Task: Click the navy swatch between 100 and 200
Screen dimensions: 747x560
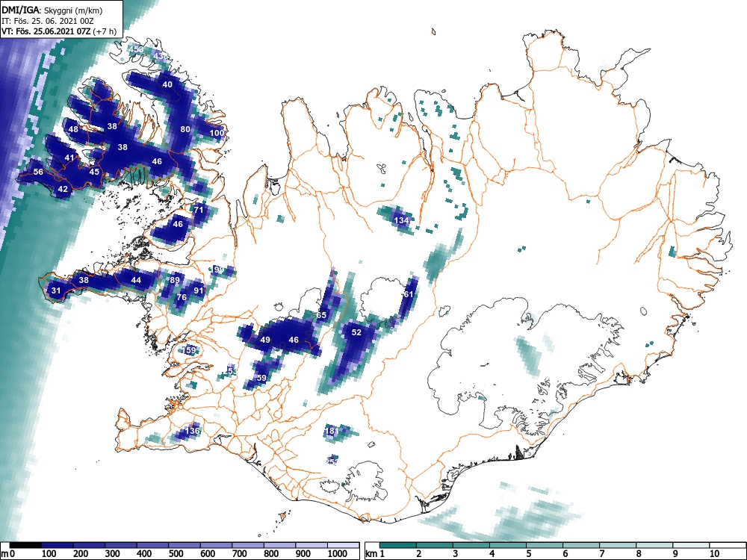Action: [x=58, y=545]
